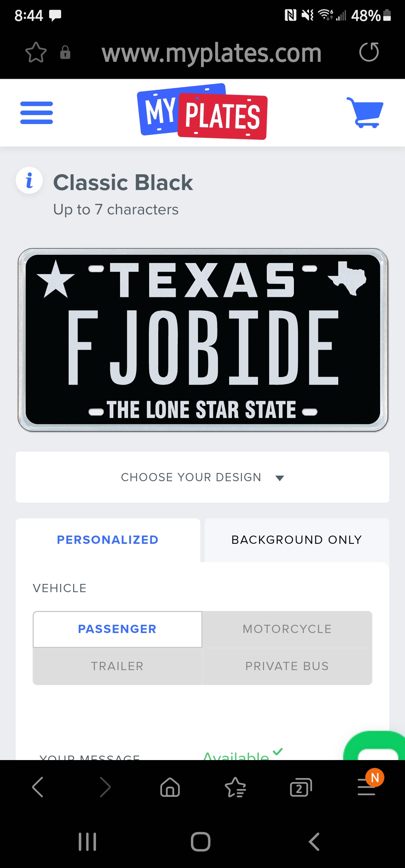Navigate back in the browser toolbar
The image size is (405, 868).
tap(38, 787)
